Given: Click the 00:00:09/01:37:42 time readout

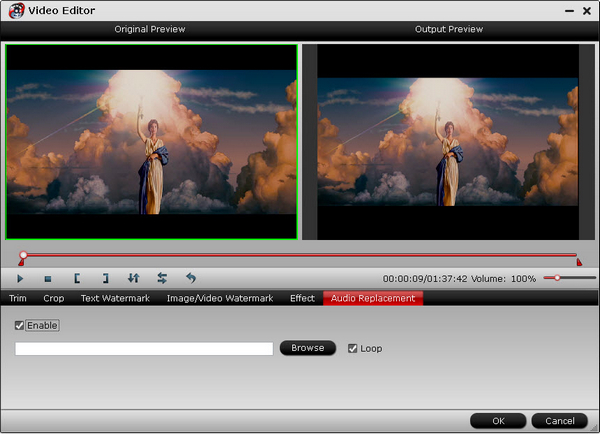Looking at the screenshot, I should coord(425,279).
